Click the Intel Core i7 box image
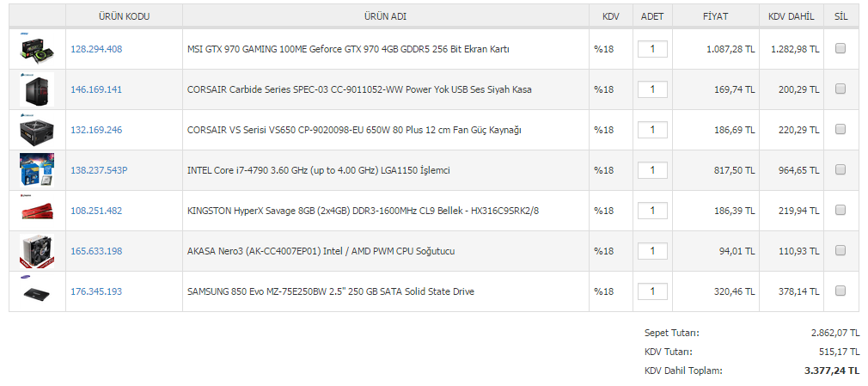This screenshot has height=386, width=868. [x=37, y=170]
